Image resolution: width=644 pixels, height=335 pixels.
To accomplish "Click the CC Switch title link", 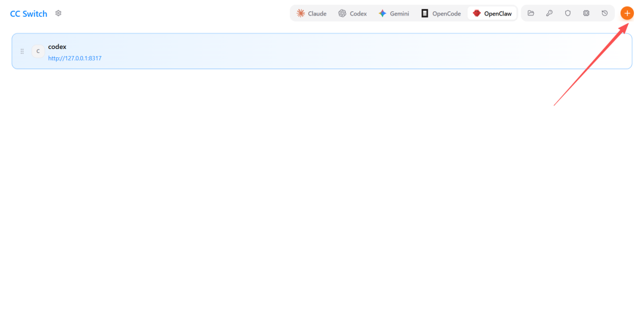I will pos(29,14).
